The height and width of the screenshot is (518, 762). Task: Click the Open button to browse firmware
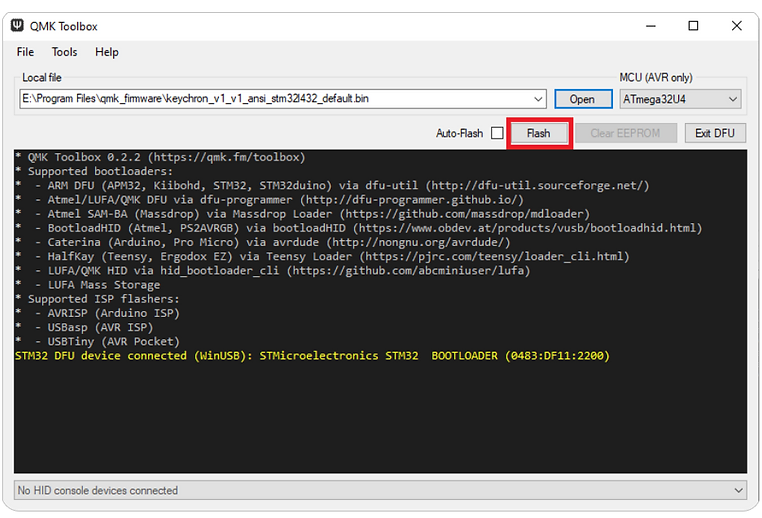point(583,99)
